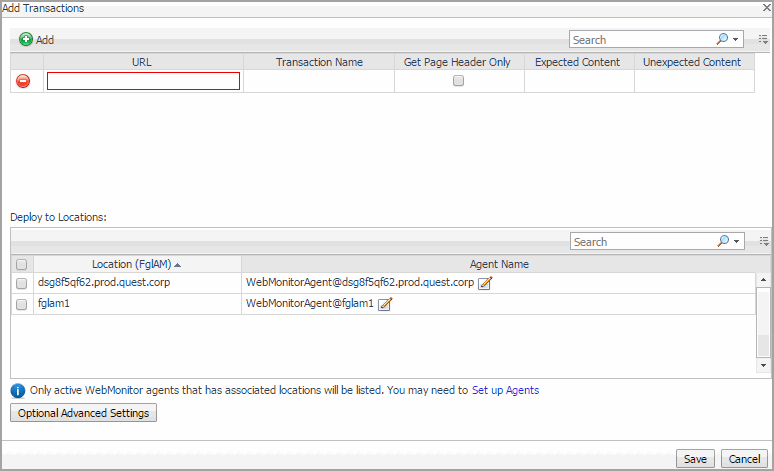Select the dsg8f5qf62.prod.quest.corp location checkbox
This screenshot has width=774, height=471.
[22, 284]
